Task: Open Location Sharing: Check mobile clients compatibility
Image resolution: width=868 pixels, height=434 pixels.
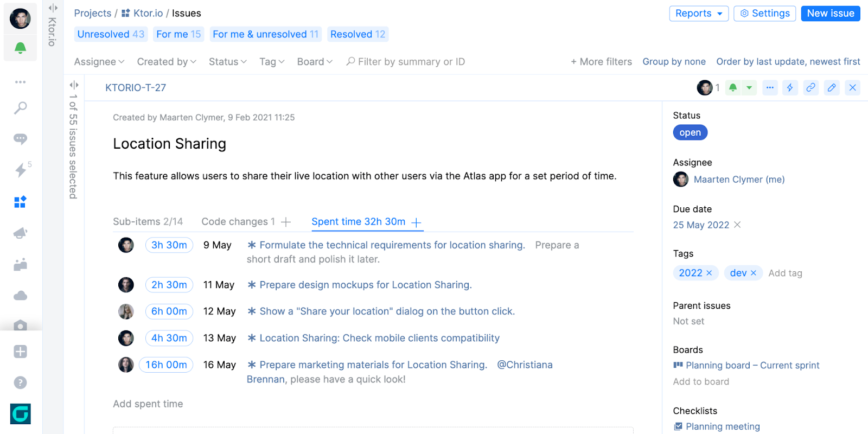Action: click(x=379, y=338)
